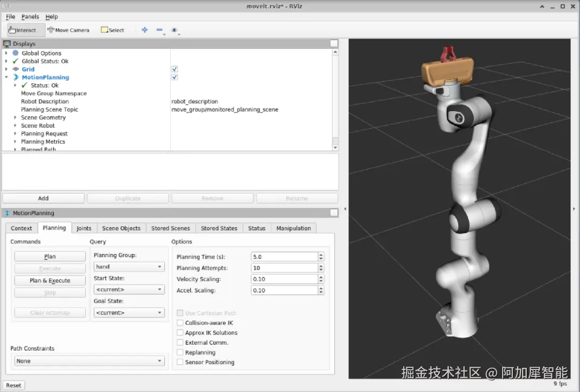Choose the Select tool

point(113,30)
